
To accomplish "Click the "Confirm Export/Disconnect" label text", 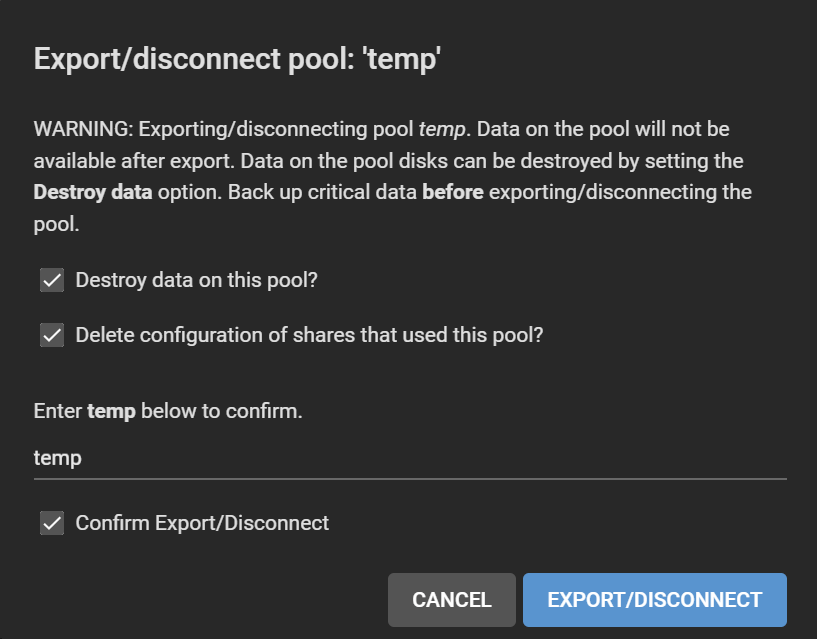I will pos(202,523).
